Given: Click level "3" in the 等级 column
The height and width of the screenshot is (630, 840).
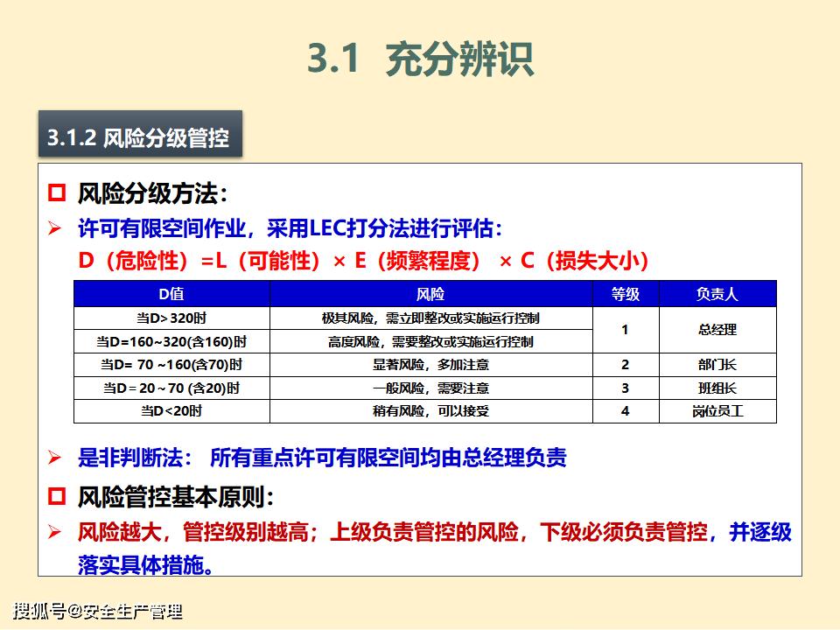Looking at the screenshot, I should (x=626, y=388).
